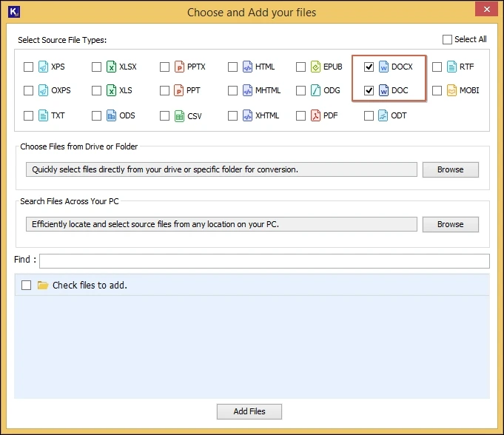This screenshot has height=435, width=504.
Task: Check the XHTML checkbox
Action: coord(232,115)
